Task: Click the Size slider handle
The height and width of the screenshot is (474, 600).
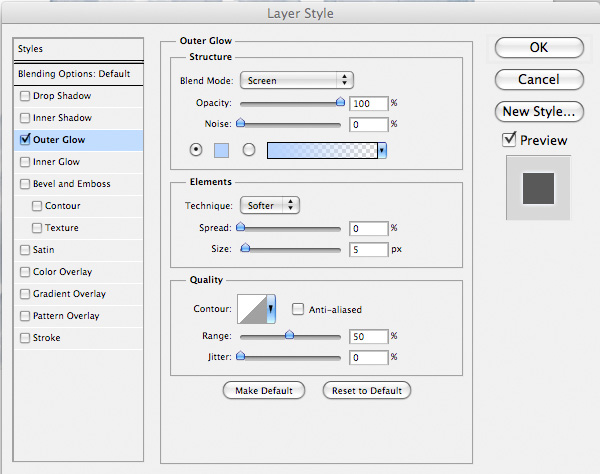Action: coord(245,248)
